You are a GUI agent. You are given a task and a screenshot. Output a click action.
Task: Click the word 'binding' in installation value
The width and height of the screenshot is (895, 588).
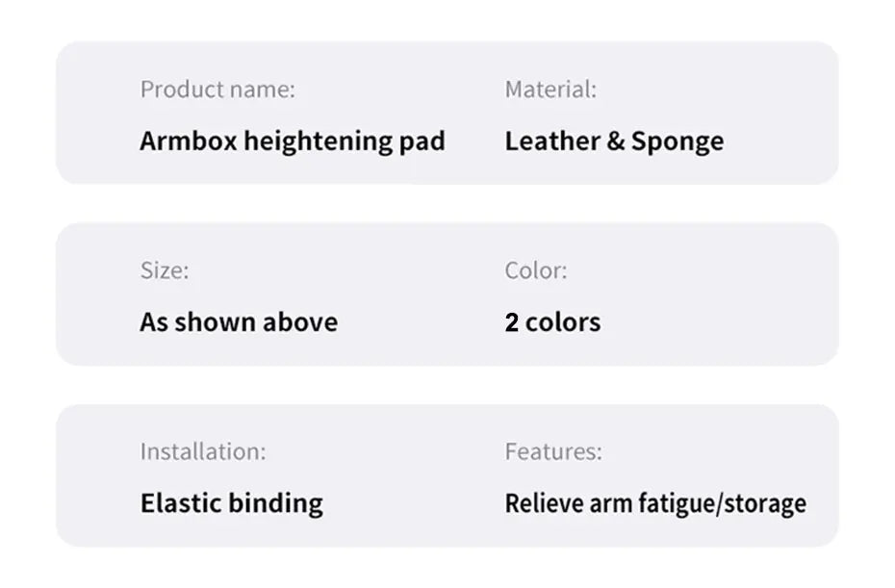(x=275, y=503)
